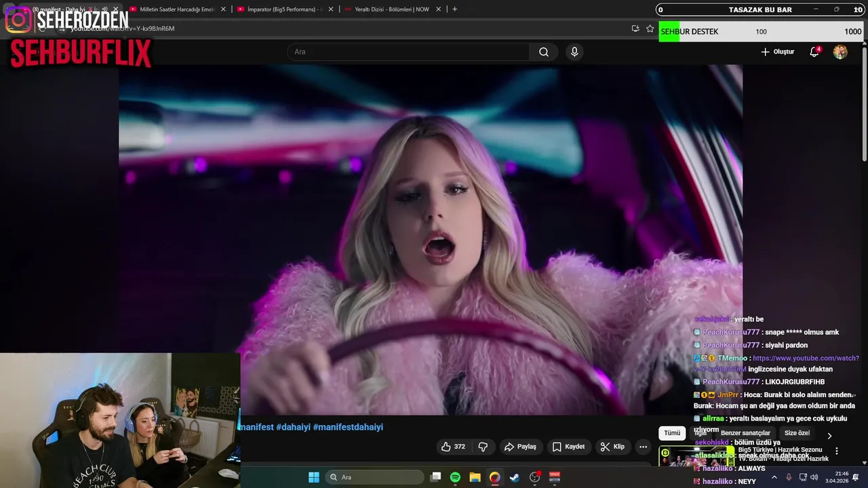Image resolution: width=868 pixels, height=488 pixels.
Task: Open a new browser tab with plus
Action: [x=454, y=9]
